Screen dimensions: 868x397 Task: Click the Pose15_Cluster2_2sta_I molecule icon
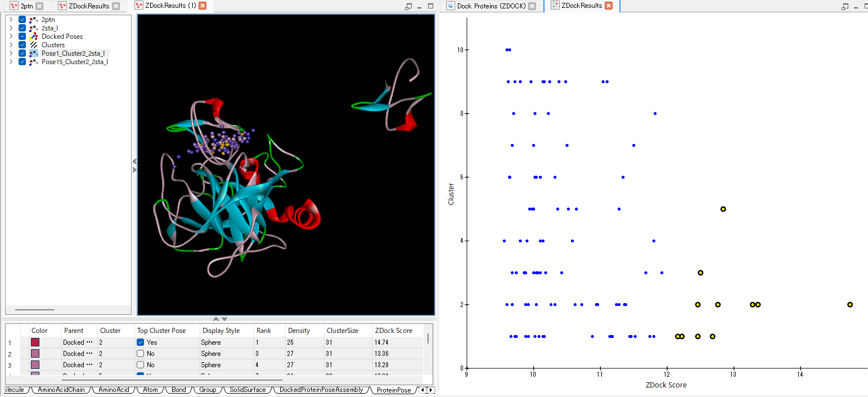click(x=34, y=62)
